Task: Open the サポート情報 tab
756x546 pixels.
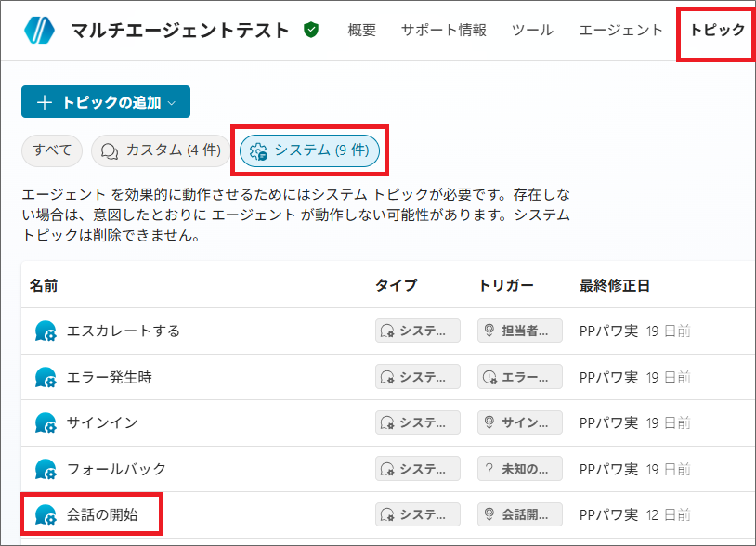Action: tap(443, 31)
